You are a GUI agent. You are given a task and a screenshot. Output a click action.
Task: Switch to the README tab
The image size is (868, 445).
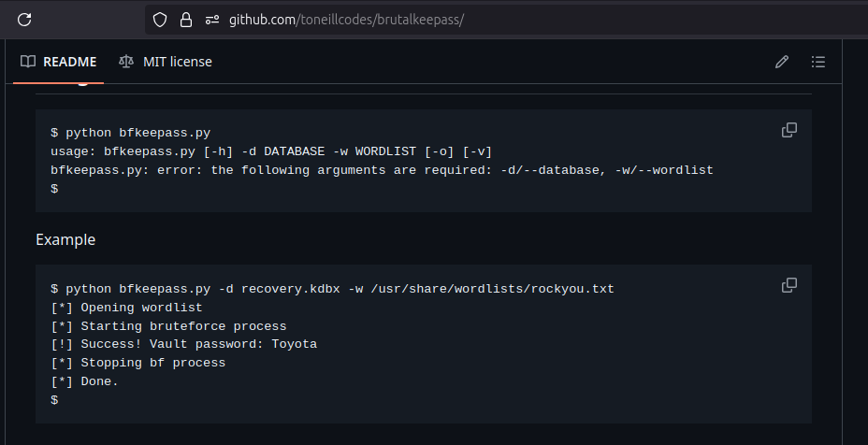[59, 62]
